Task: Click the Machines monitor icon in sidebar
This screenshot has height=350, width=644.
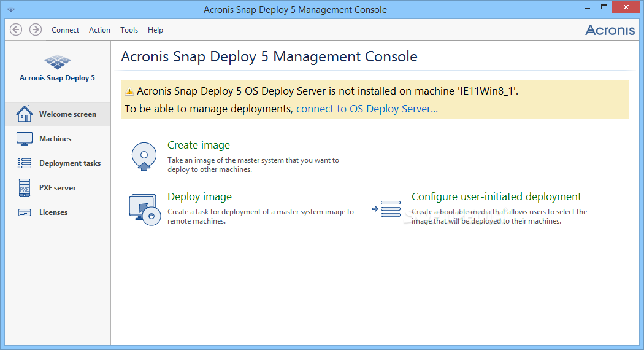Action: (x=25, y=139)
